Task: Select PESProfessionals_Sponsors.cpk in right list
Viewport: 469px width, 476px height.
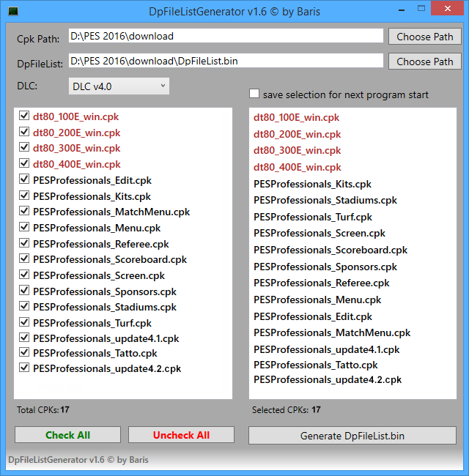Action: pyautogui.click(x=325, y=267)
